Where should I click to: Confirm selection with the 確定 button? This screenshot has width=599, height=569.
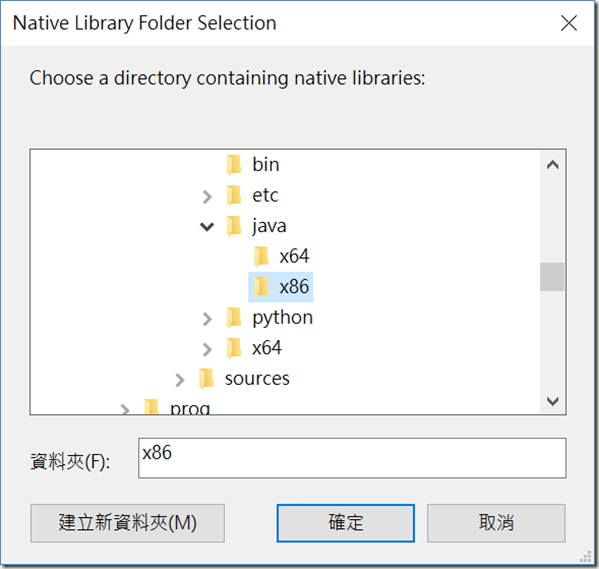[346, 523]
